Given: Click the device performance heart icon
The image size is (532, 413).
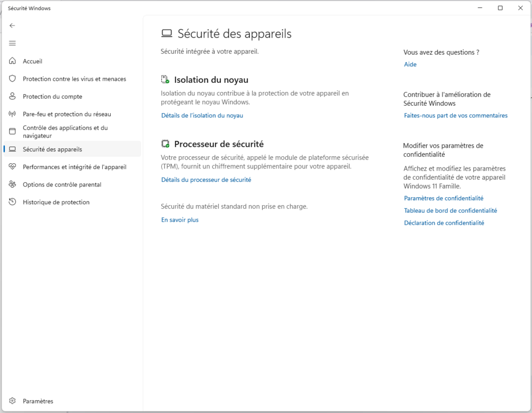Looking at the screenshot, I should click(x=12, y=167).
